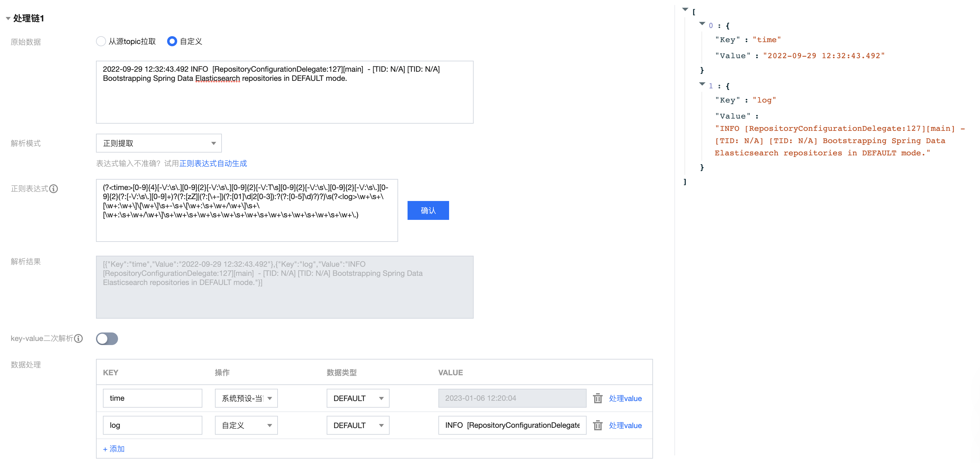Click info icon beside 正则表达式 label
This screenshot has width=980, height=463.
coord(54,189)
